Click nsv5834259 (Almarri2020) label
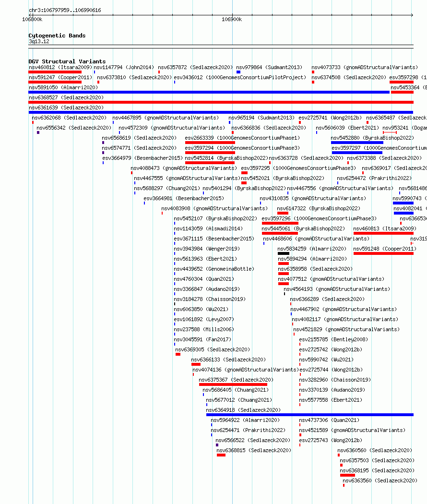427x504 pixels. tap(312, 249)
